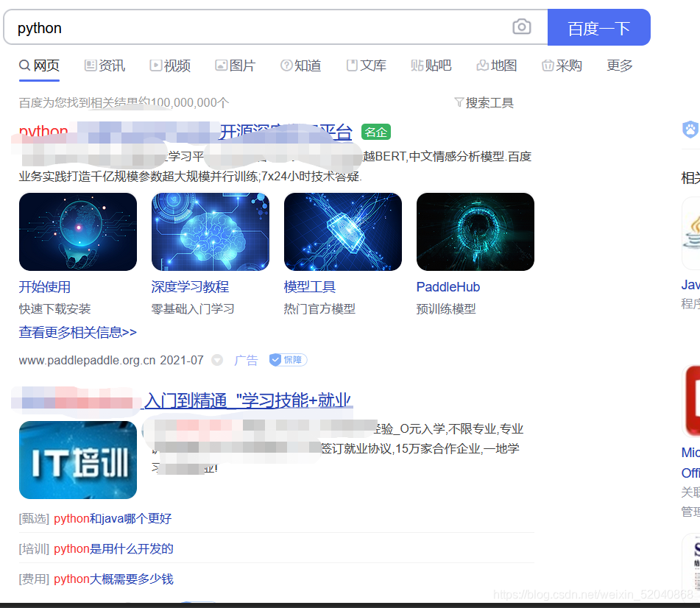The height and width of the screenshot is (608, 700).
Task: Click the 深度学习教程 link
Action: [x=190, y=287]
